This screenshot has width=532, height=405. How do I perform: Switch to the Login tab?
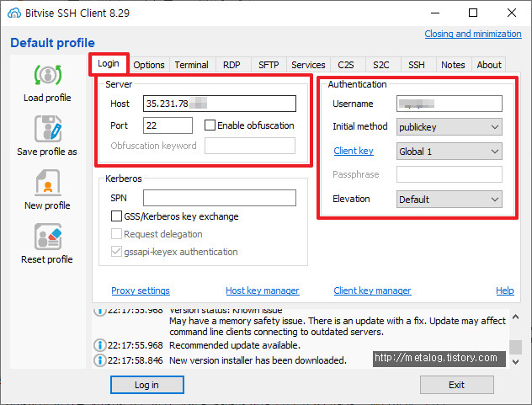109,63
